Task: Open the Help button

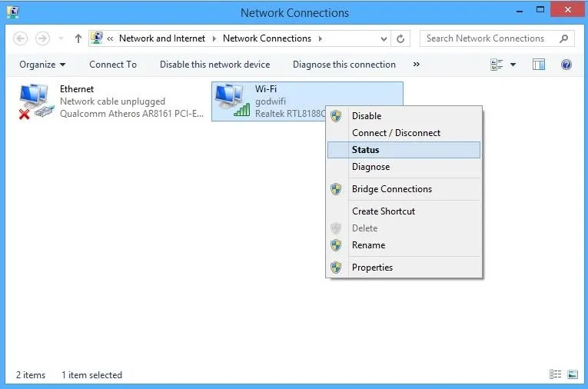Action: pos(566,65)
